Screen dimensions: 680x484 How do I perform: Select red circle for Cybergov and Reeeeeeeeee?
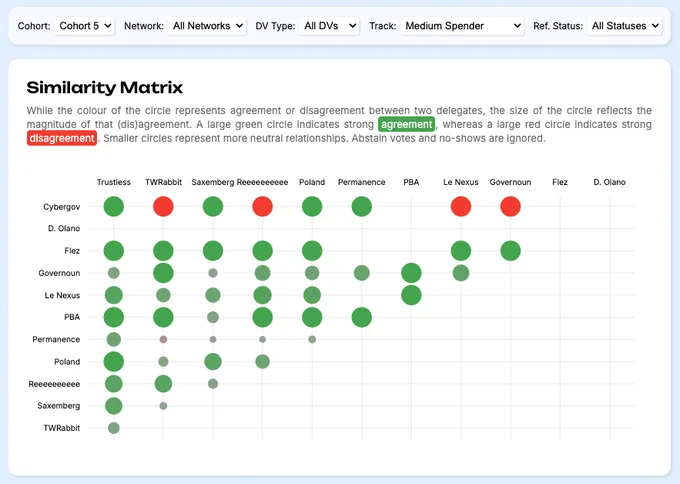tap(262, 207)
